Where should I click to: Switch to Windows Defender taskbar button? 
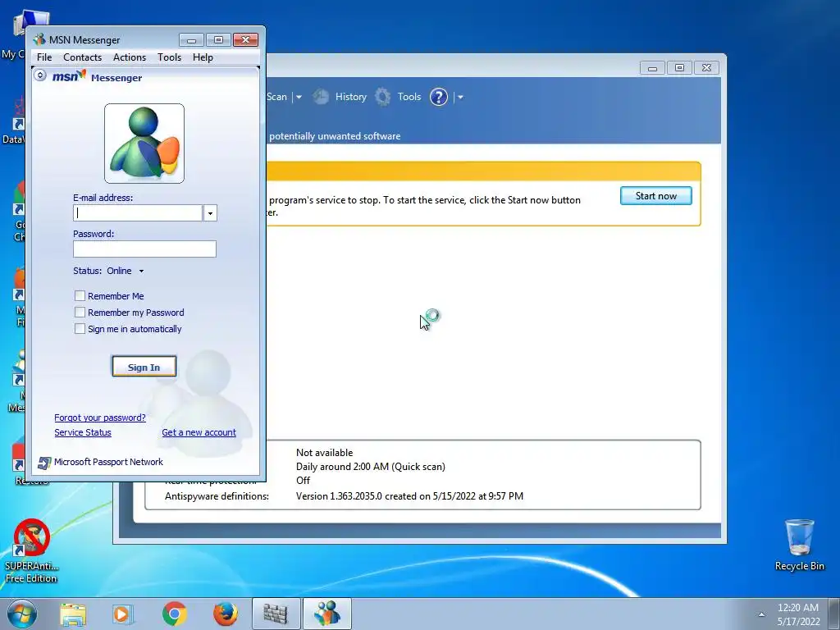[x=276, y=614]
